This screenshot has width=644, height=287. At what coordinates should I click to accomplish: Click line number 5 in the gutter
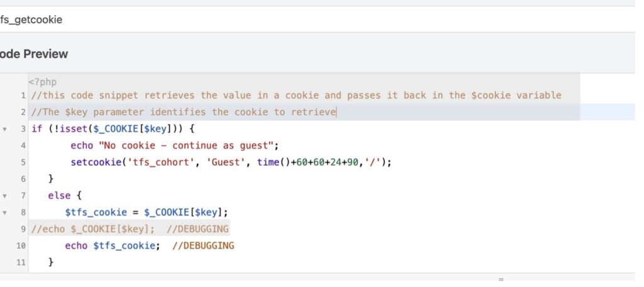tap(23, 162)
